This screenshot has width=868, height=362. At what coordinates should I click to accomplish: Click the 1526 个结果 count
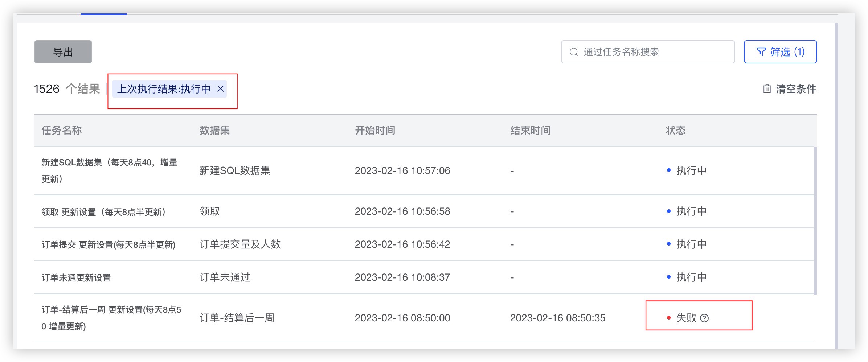coord(67,89)
